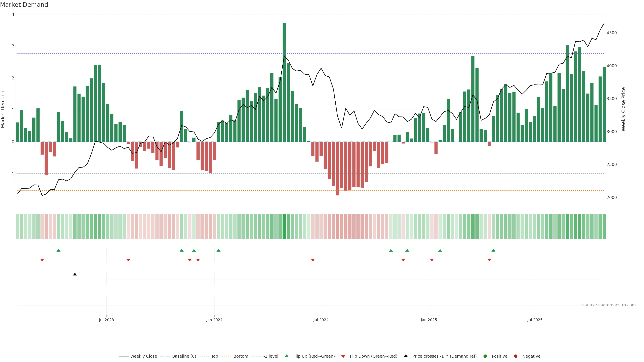The width and height of the screenshot is (644, 362).
Task: Click the green Positive legend dot
Action: [485, 356]
